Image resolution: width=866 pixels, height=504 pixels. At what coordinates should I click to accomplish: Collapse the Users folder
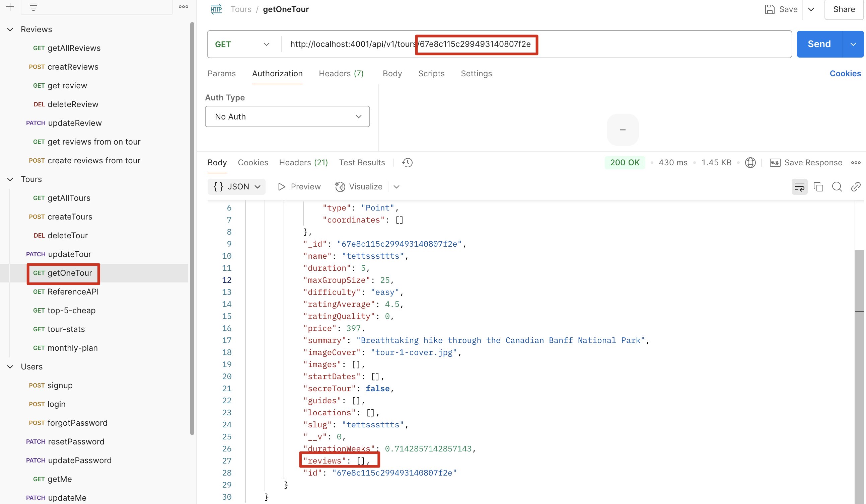[10, 367]
